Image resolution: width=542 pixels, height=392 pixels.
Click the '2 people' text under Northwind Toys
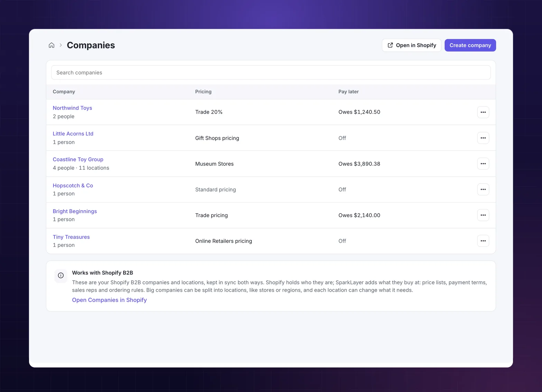64,116
